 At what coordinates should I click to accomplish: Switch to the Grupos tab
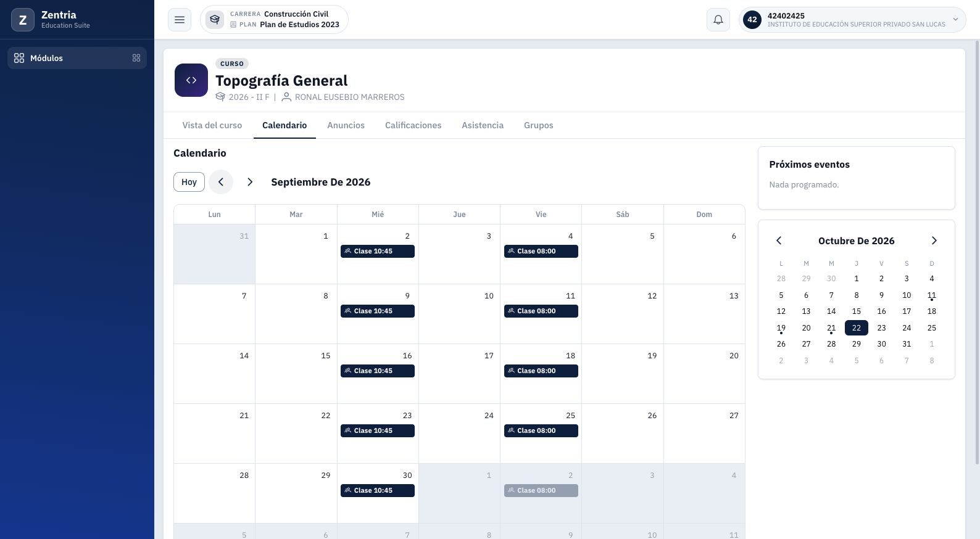click(538, 125)
